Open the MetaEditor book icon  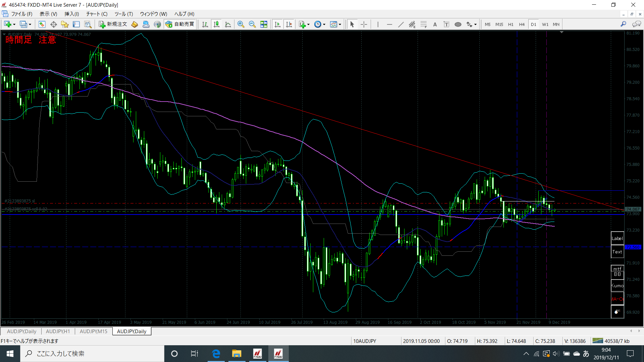tap(135, 24)
